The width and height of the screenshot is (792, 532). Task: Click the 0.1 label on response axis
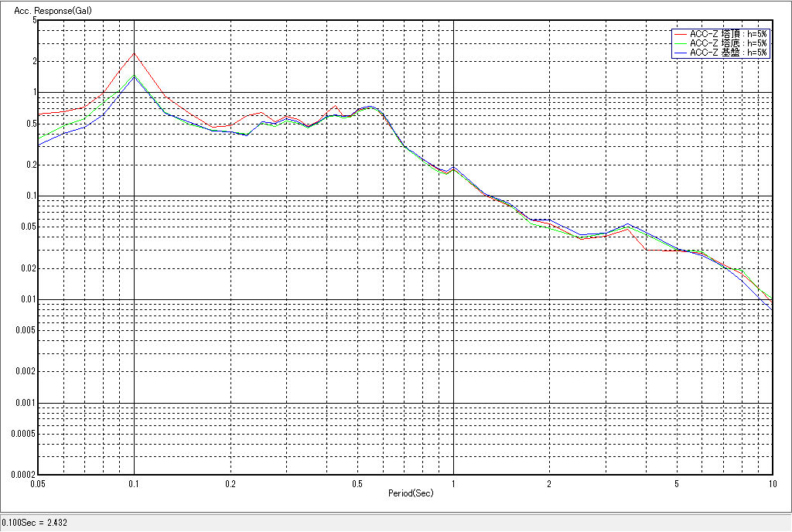29,196
